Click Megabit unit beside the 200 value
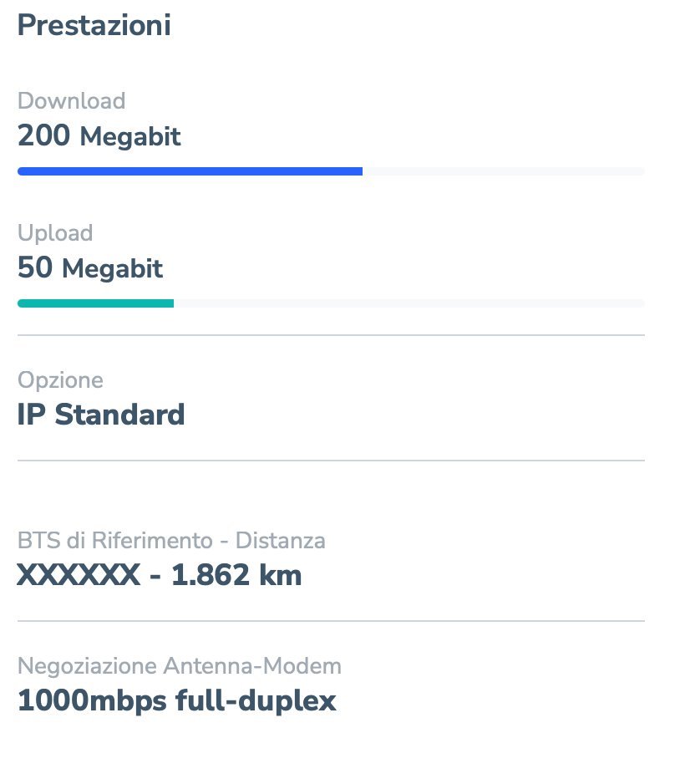 click(x=130, y=136)
